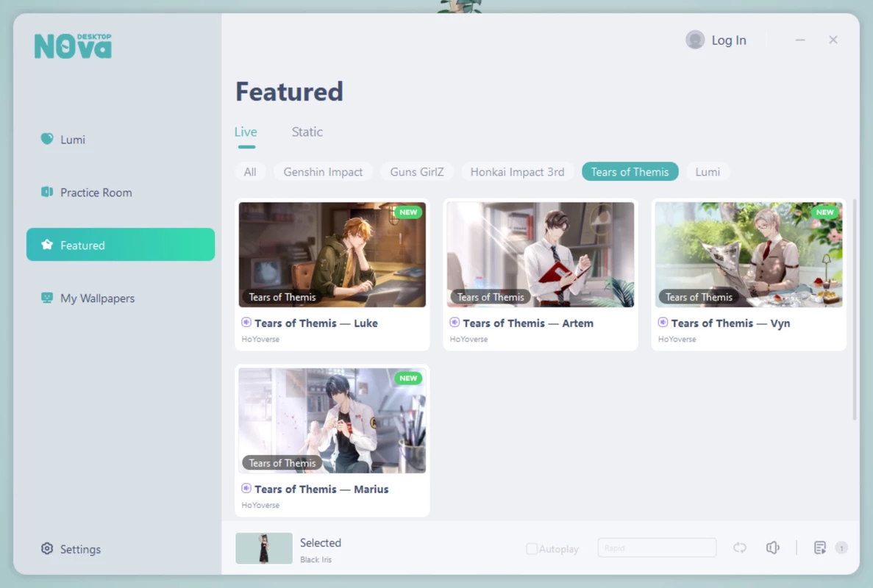Click the title Tears of Themis — Luke
The height and width of the screenshot is (588, 873).
point(316,323)
